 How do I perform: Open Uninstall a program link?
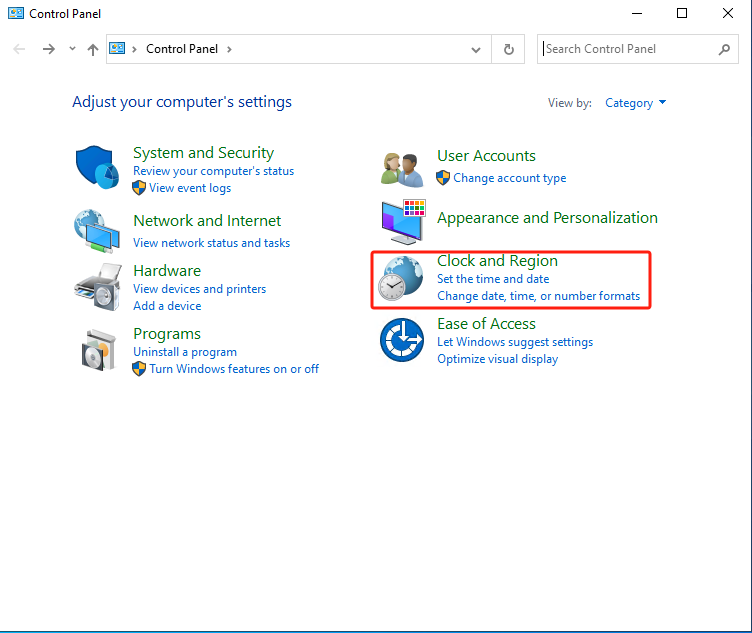pyautogui.click(x=185, y=352)
